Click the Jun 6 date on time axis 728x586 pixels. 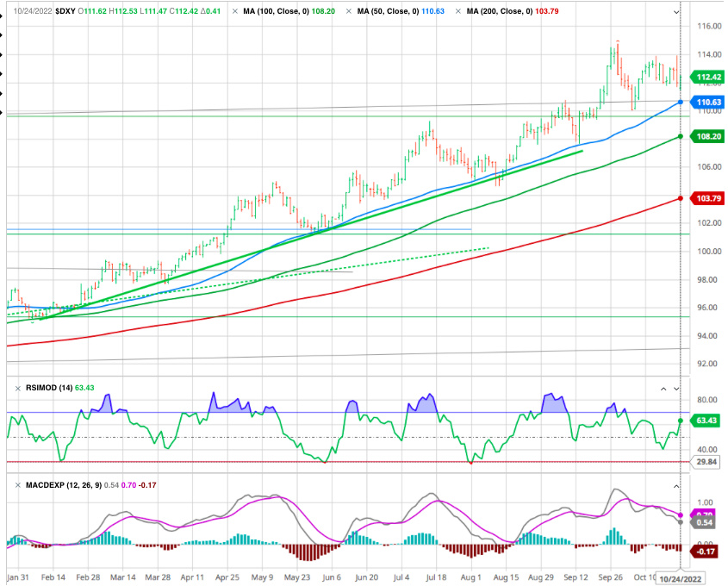[332, 577]
